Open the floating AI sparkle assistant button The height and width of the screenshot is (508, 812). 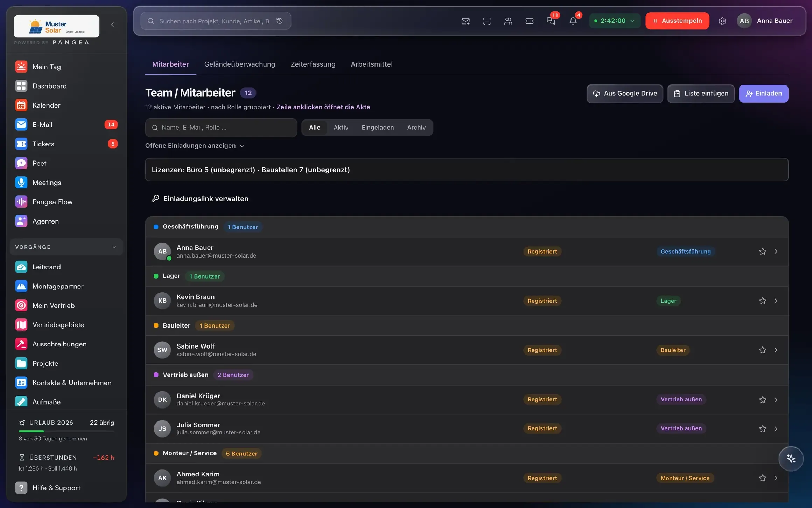click(791, 459)
